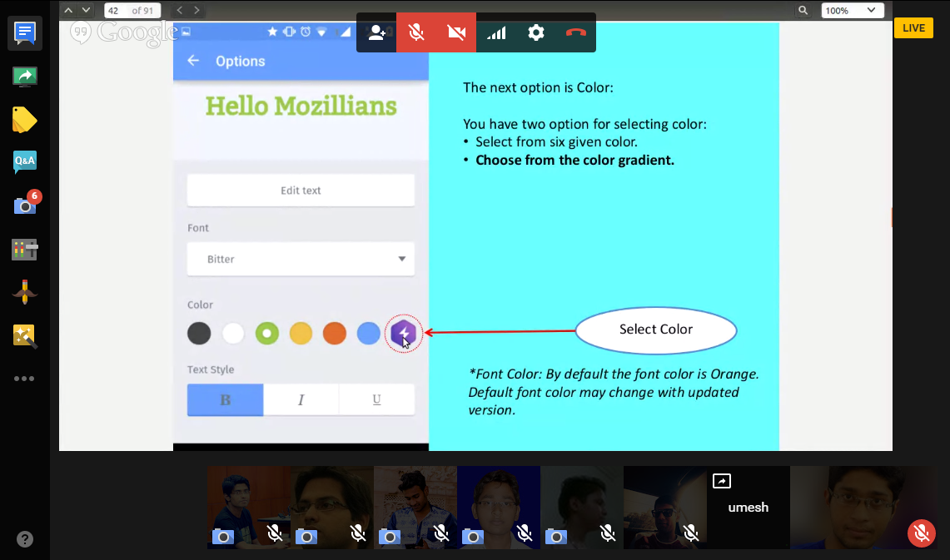
Task: Select the dark gray color swatch
Action: (x=199, y=333)
